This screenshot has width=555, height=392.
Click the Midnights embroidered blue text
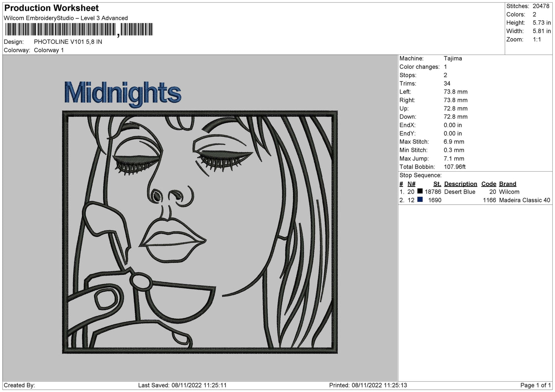123,94
